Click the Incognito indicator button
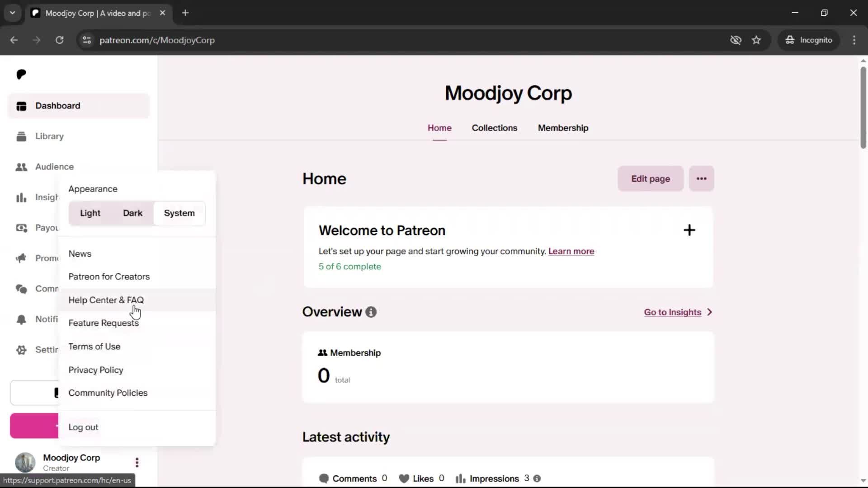The image size is (868, 488). coord(809,40)
